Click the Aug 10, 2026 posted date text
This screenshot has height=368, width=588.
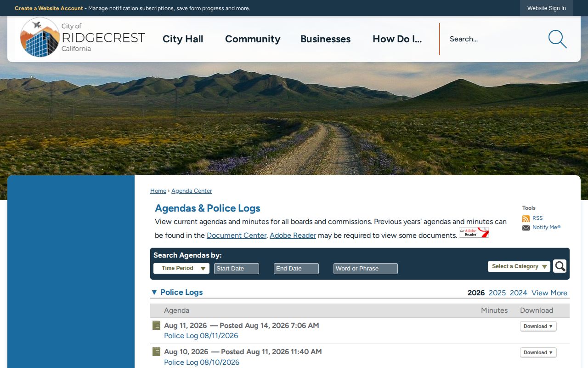243,351
